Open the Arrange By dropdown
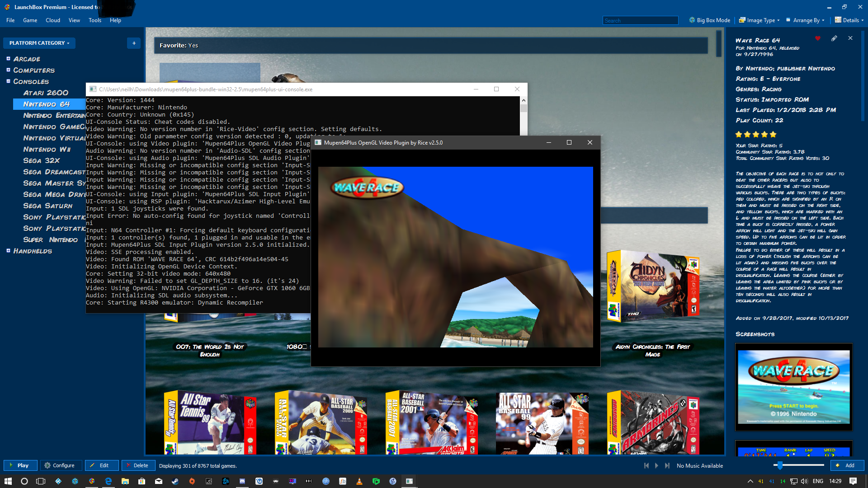The width and height of the screenshot is (868, 488). click(805, 20)
